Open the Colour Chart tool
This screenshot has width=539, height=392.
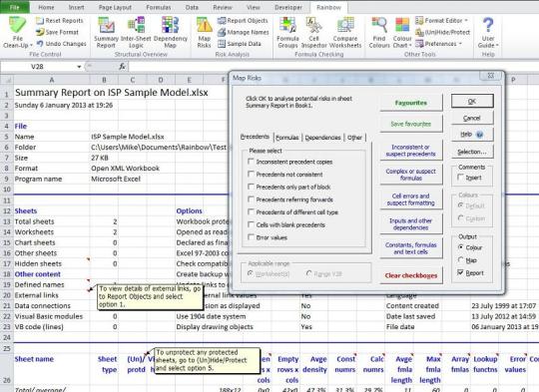pyautogui.click(x=402, y=33)
